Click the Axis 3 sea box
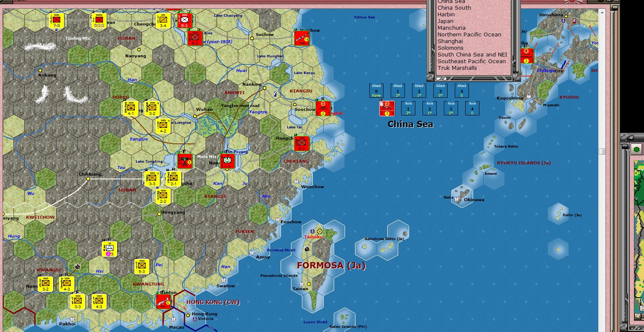 [451, 108]
